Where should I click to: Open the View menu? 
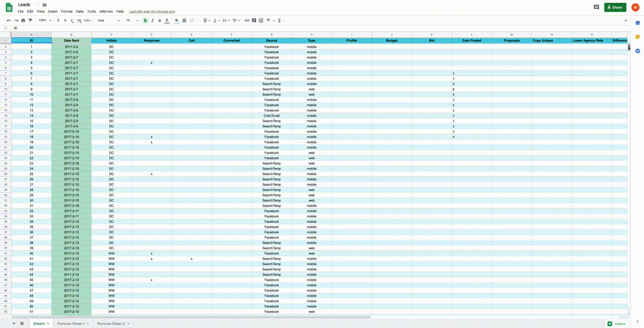coord(41,11)
